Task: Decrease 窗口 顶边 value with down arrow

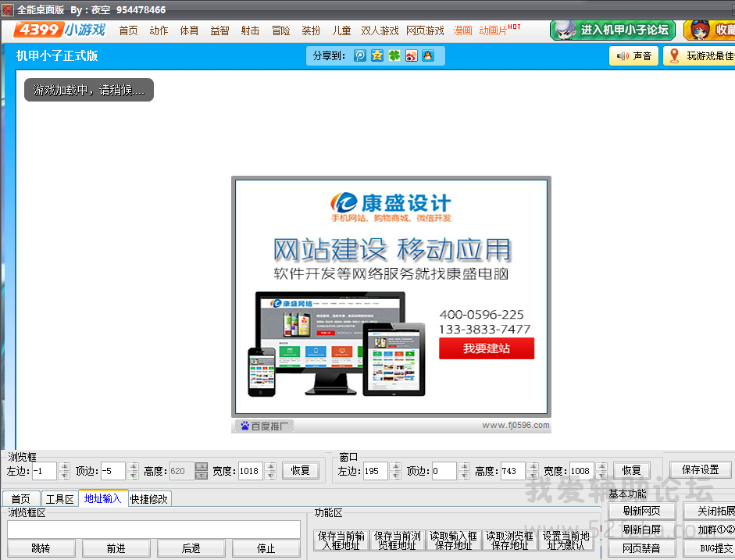Action: [x=464, y=475]
